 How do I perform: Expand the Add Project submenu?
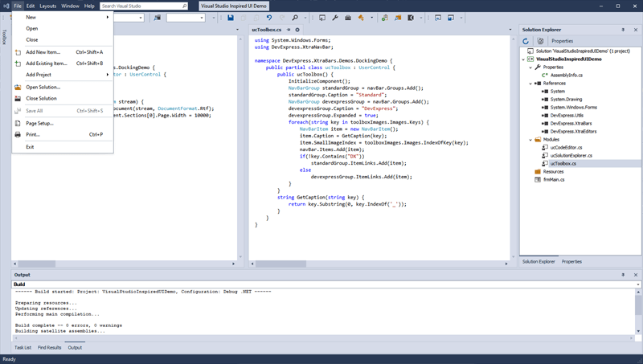pos(63,75)
